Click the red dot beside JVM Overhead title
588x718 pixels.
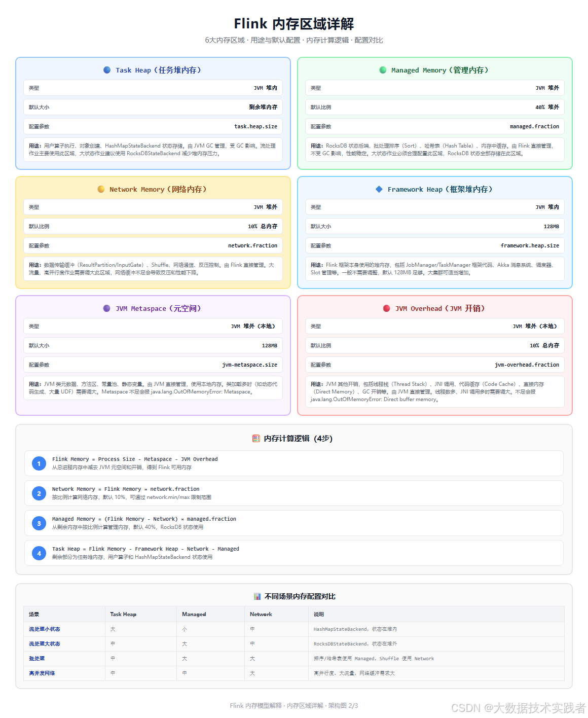click(387, 308)
